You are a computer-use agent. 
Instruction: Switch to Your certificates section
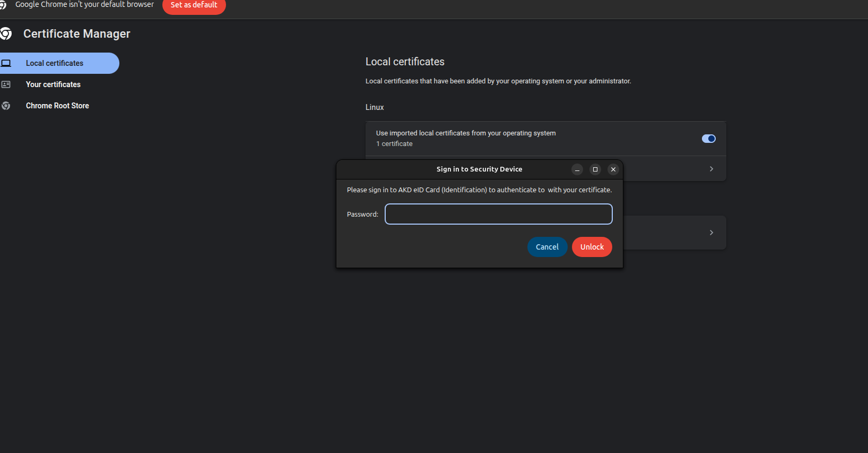(x=53, y=84)
